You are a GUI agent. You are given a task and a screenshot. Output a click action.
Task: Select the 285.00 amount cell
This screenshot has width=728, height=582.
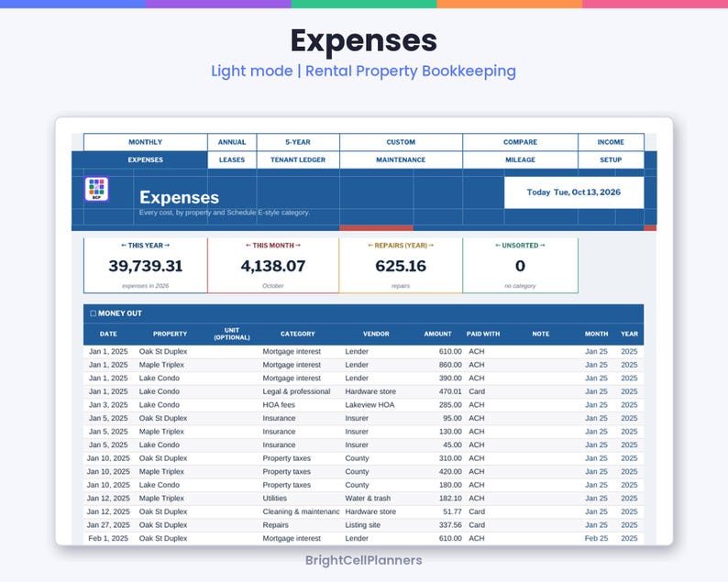439,405
